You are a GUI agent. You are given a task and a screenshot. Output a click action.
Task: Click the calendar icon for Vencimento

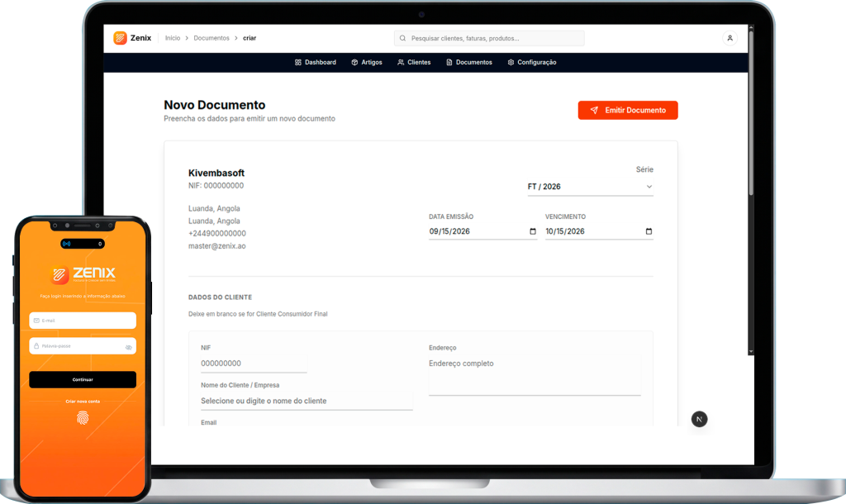coord(649,231)
